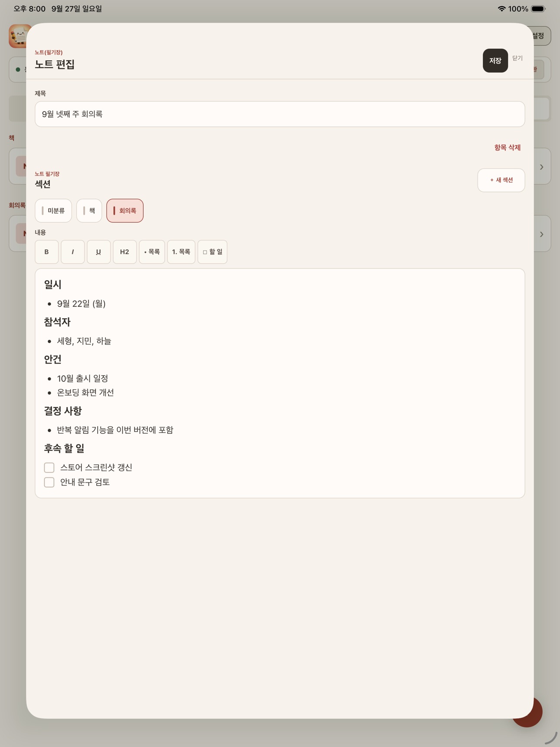
Task: Expand the 책 note row chevron in background
Action: (542, 167)
